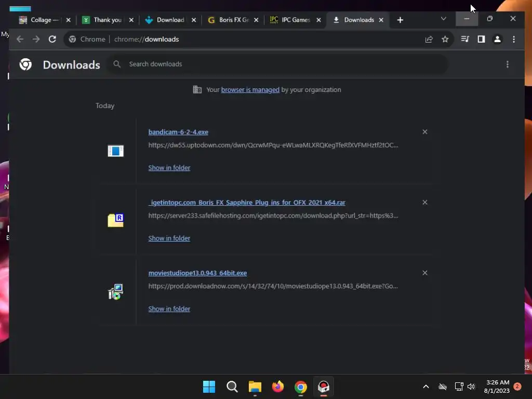Image resolution: width=532 pixels, height=399 pixels.
Task: Show Boris FX Sapphire rar in folder
Action: tap(169, 238)
